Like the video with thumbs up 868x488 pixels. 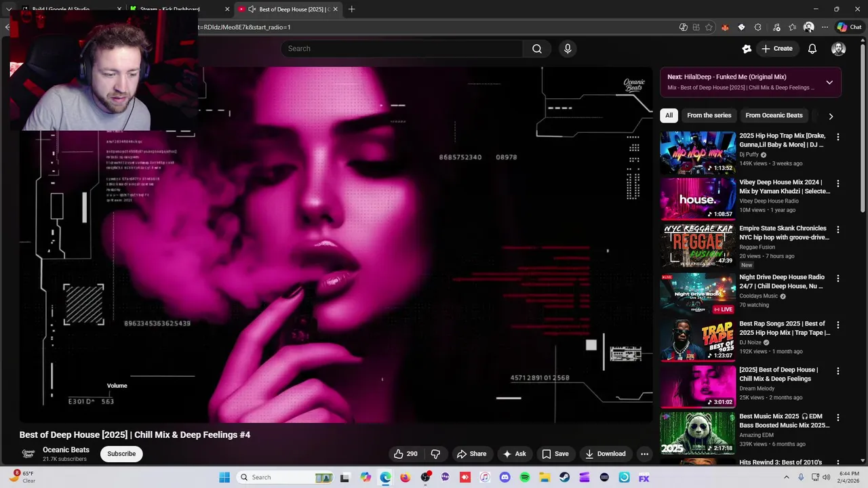coord(406,454)
